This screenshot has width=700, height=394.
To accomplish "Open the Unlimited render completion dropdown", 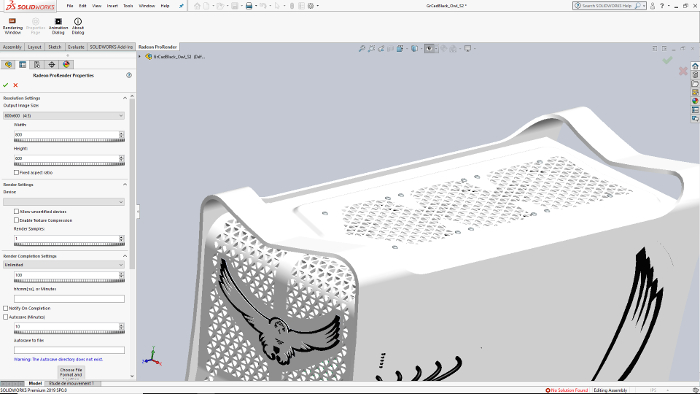I will tap(64, 265).
